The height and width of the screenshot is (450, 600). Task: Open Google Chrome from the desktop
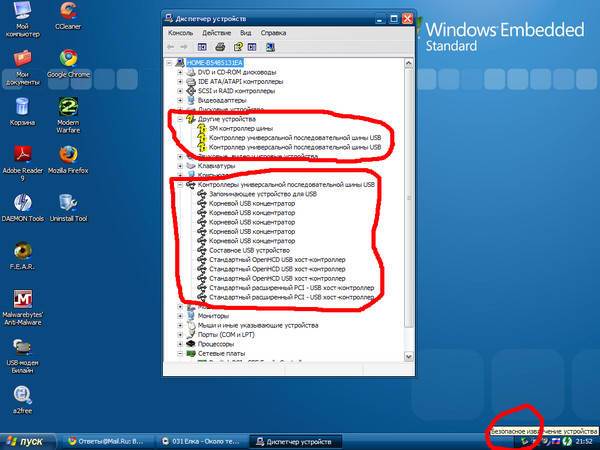pyautogui.click(x=68, y=64)
